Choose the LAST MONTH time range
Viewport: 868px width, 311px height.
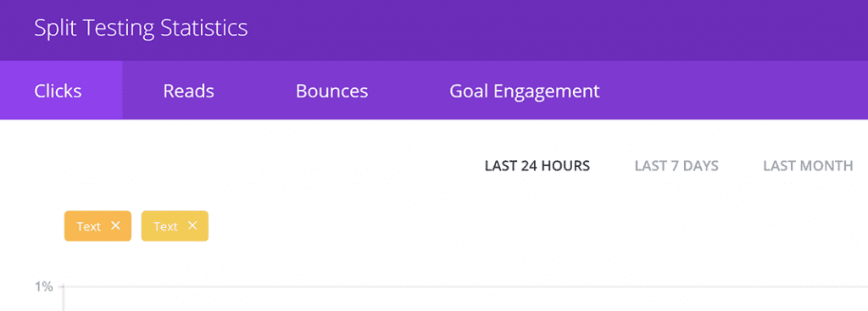coord(808,165)
